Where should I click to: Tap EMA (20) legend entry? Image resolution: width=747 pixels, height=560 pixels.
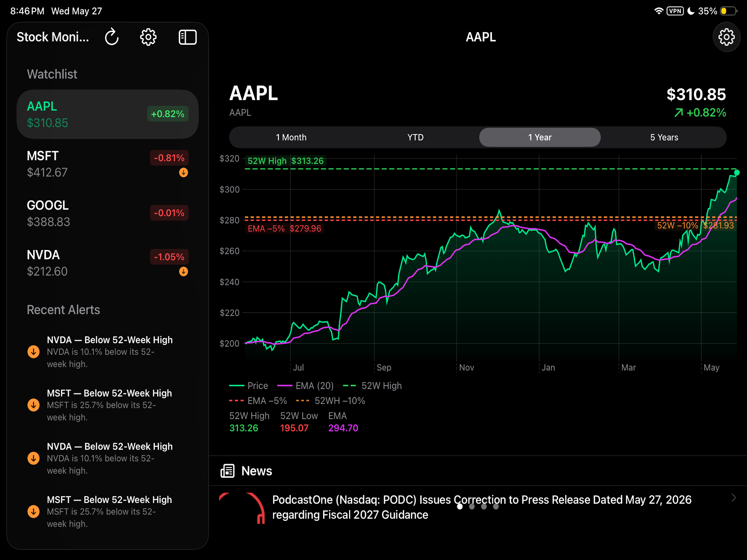pyautogui.click(x=305, y=386)
